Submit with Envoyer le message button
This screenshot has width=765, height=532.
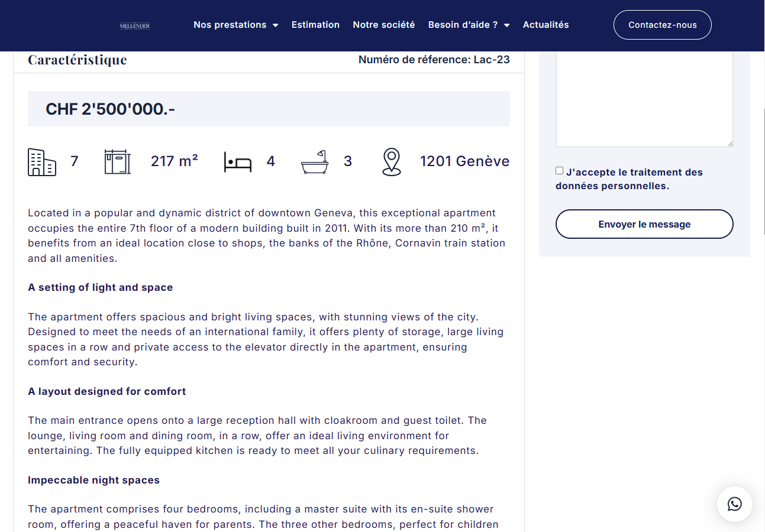tap(644, 224)
